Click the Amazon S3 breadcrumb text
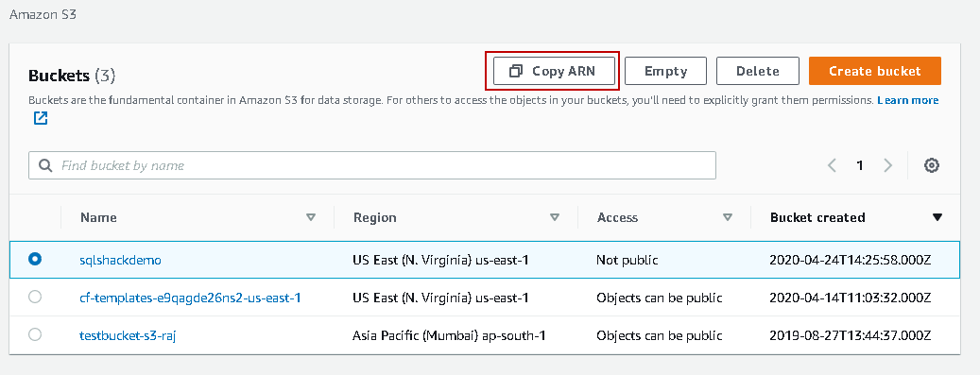 click(43, 14)
